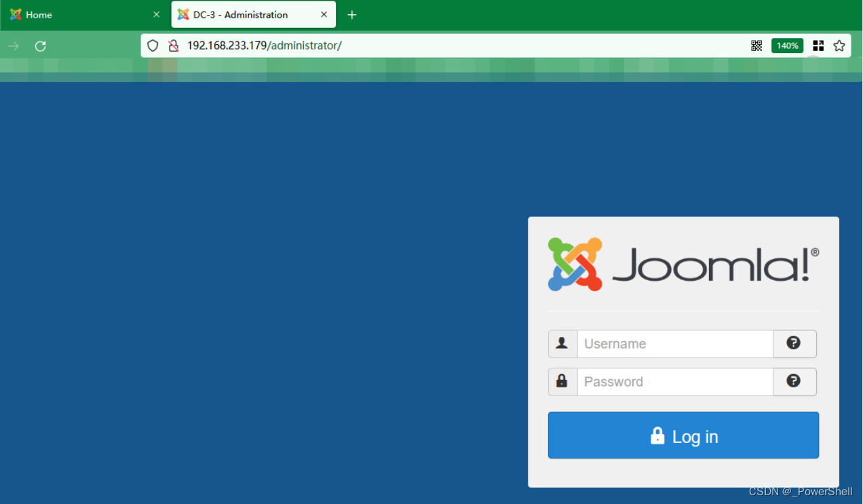Reload the current page
Viewport: 863px width, 504px height.
tap(41, 46)
